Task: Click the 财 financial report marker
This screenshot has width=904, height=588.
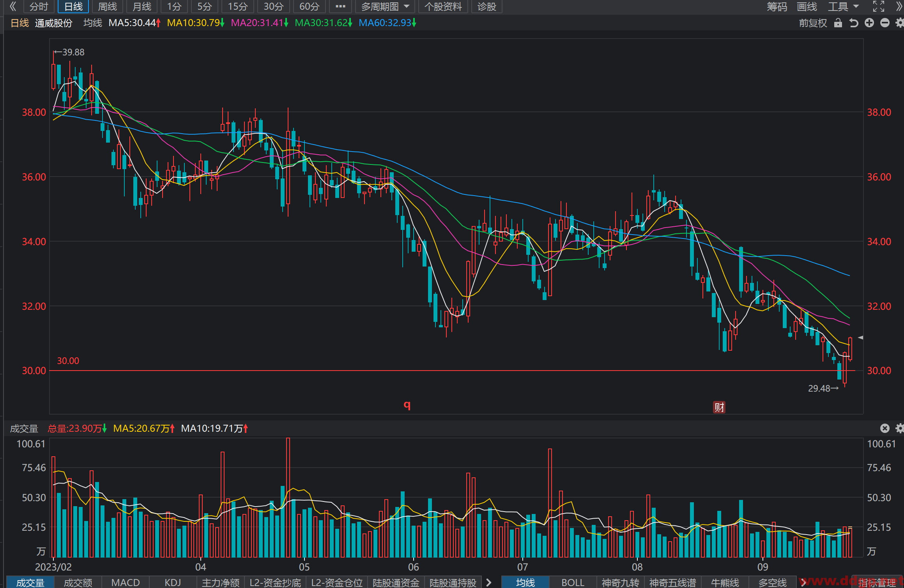Action: tap(719, 407)
